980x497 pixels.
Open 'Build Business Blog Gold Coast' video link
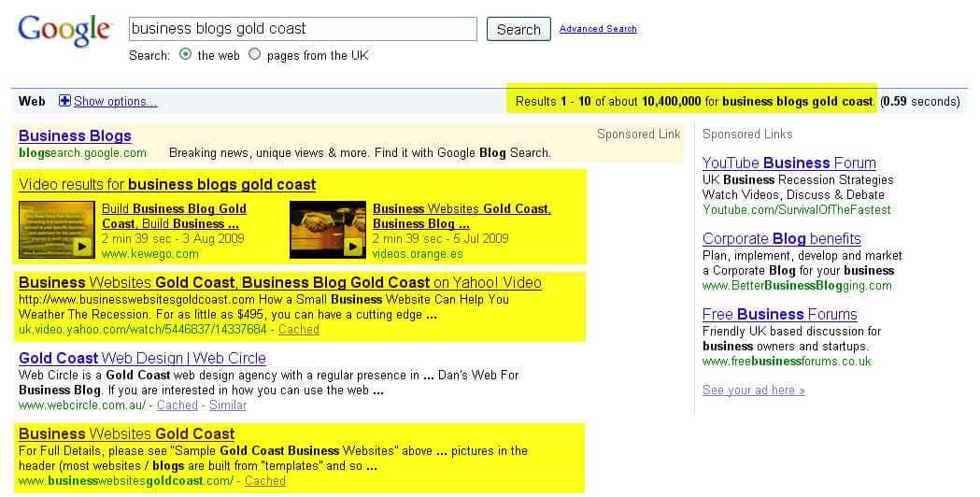pos(174,217)
